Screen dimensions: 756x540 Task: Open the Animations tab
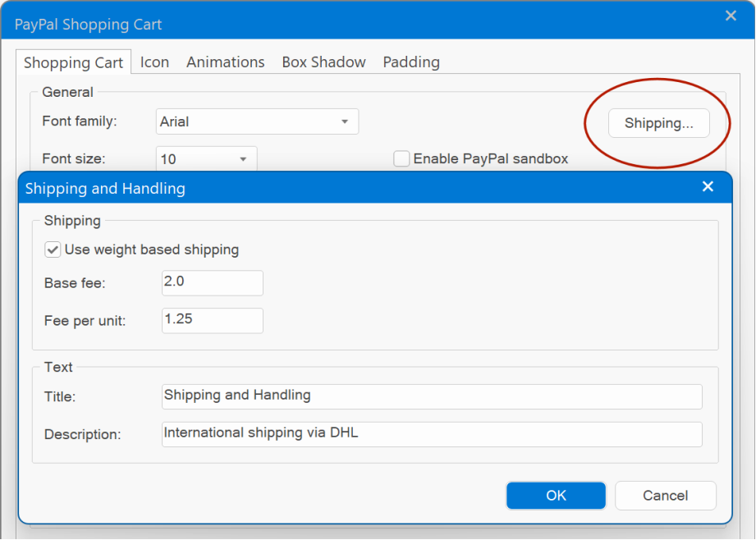[x=225, y=62]
